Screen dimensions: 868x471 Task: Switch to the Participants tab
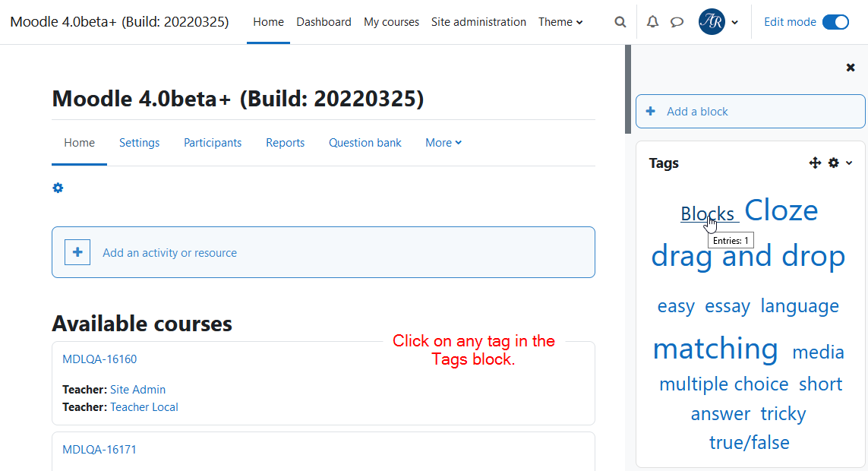[x=213, y=143]
